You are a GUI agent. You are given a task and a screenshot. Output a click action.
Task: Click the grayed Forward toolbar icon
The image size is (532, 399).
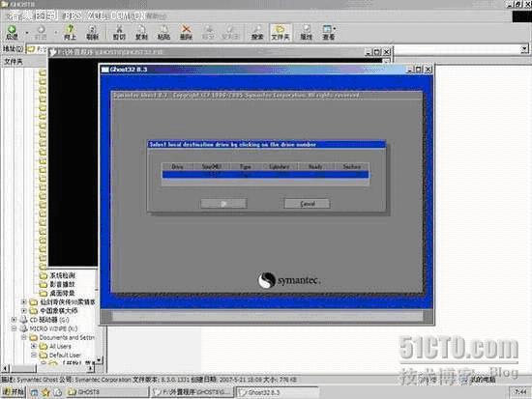pyautogui.click(x=41, y=32)
